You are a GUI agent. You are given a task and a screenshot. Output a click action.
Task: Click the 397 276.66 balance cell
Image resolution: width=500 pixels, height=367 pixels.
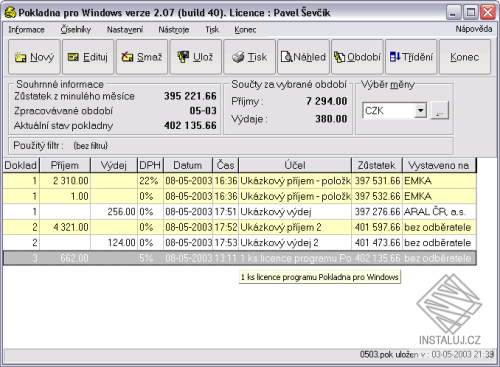click(377, 212)
